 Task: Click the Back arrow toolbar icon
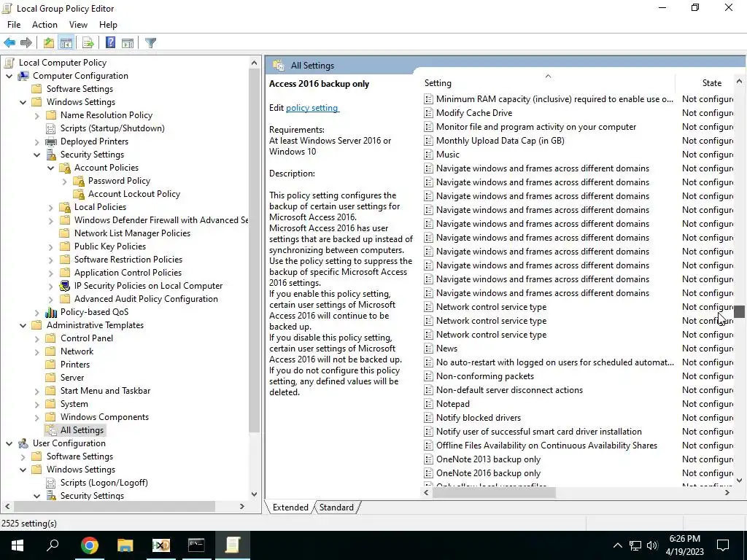coord(9,43)
